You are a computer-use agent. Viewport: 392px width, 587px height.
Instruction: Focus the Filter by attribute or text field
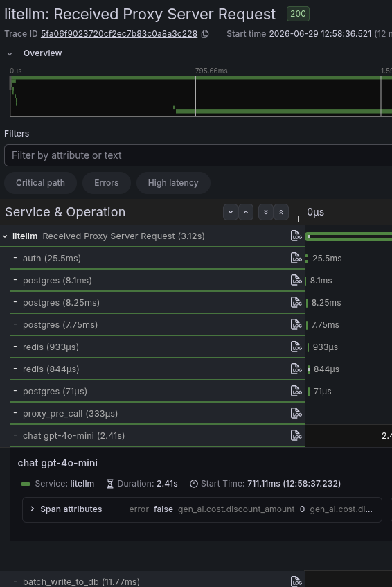[198, 155]
